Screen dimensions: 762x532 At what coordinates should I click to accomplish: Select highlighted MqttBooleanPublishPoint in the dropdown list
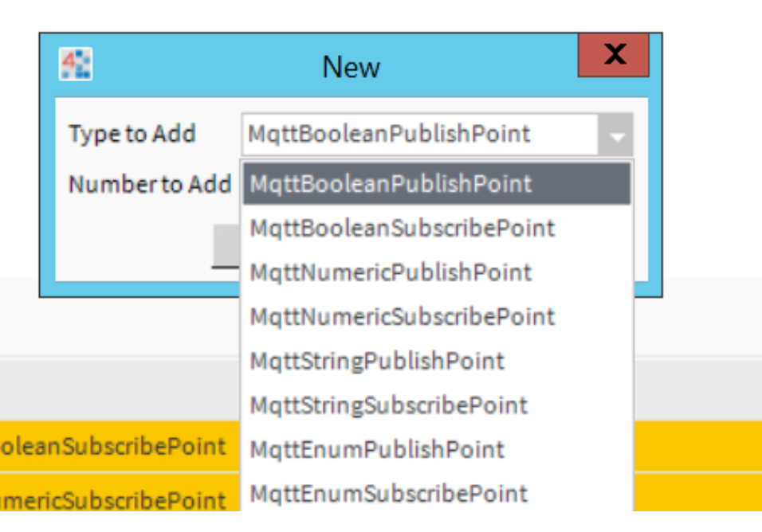pos(437,184)
